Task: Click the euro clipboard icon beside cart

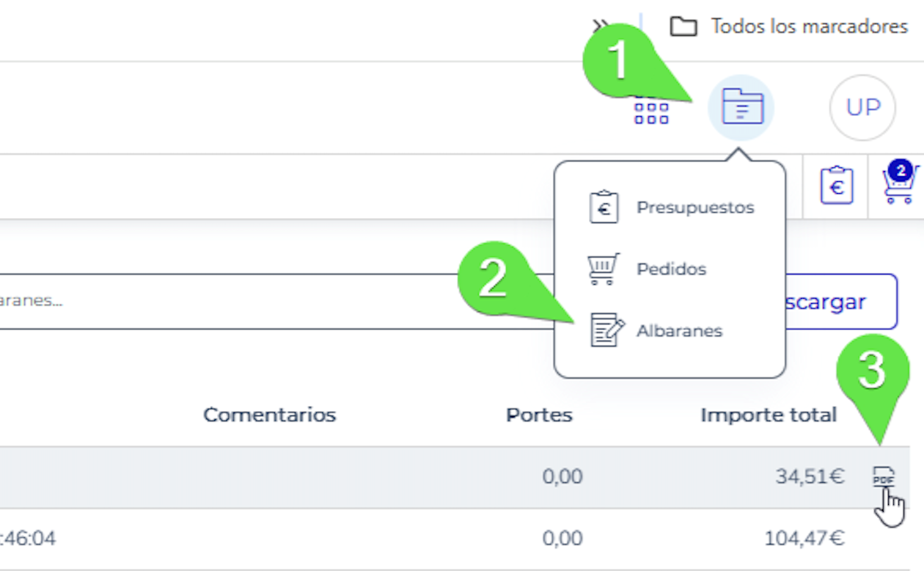Action: 837,186
